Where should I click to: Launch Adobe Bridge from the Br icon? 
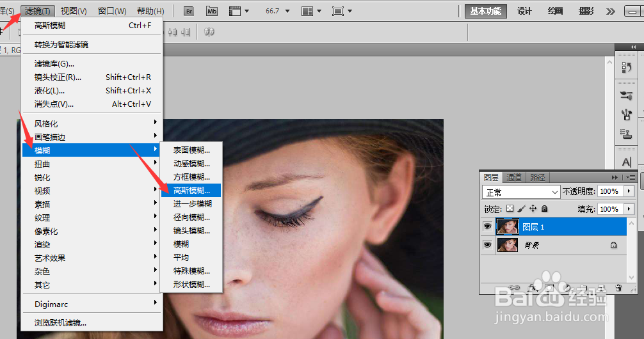point(188,11)
